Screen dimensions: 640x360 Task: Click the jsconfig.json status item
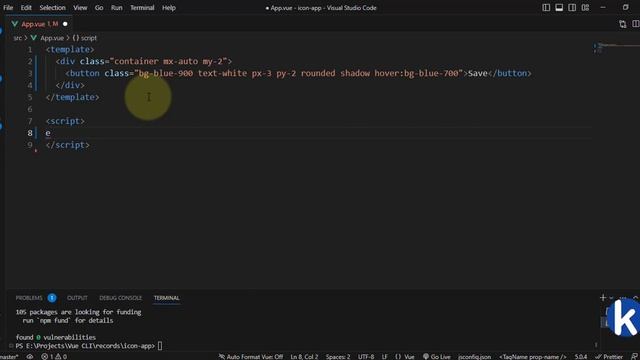tap(474, 357)
